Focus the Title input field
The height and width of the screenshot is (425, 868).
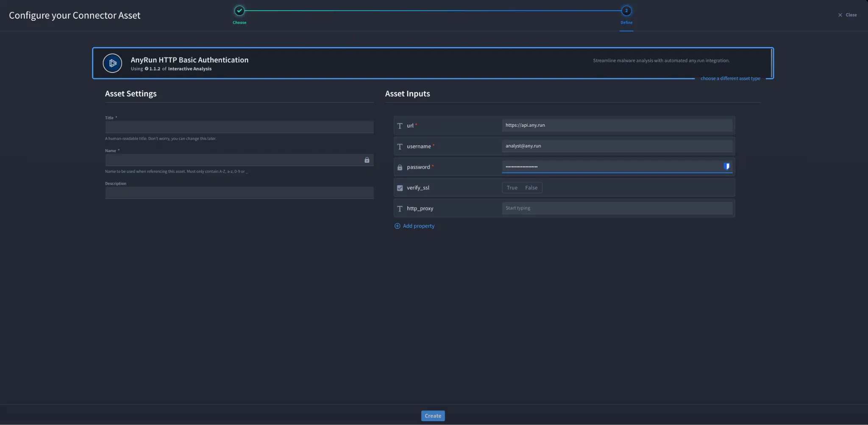point(239,127)
